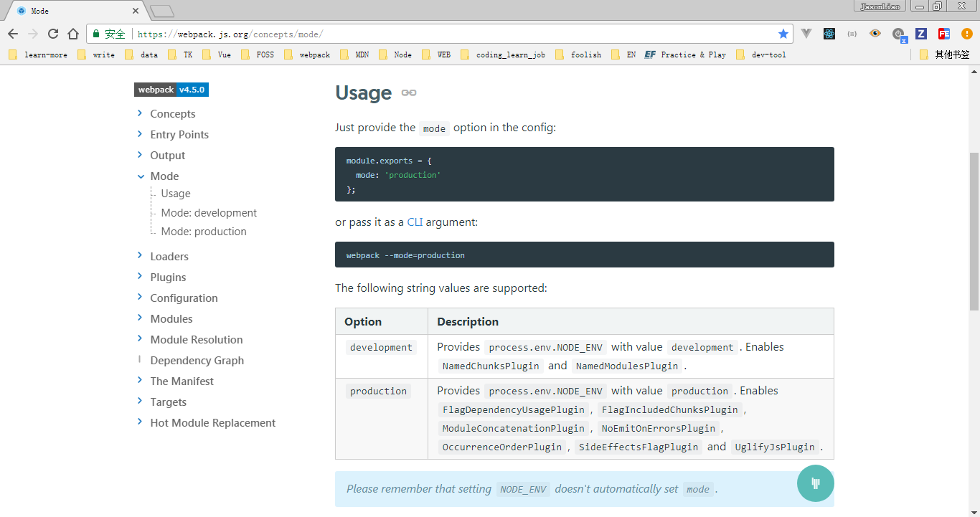Open the coding_learn_job bookmark folder
This screenshot has width=980, height=517.
[x=503, y=54]
